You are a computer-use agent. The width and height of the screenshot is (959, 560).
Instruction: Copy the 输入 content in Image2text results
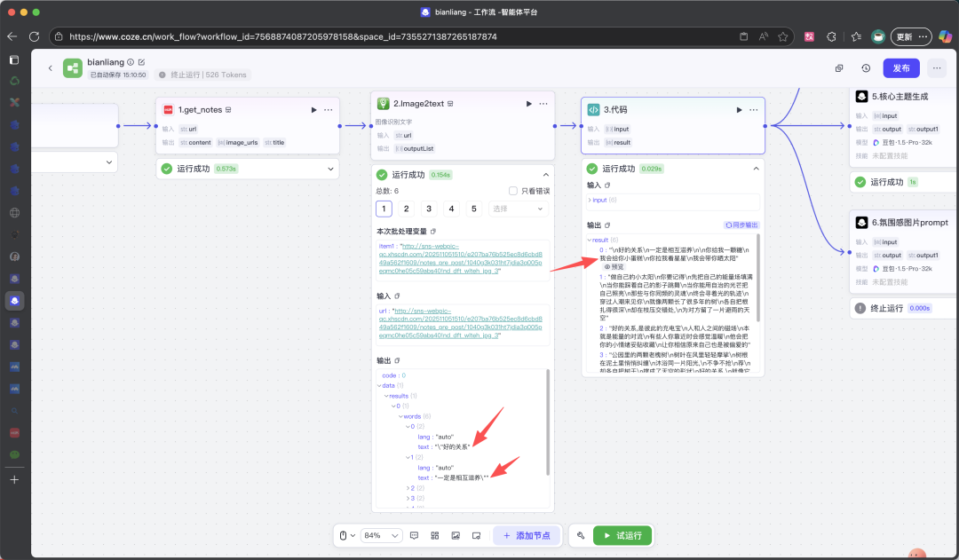(397, 296)
